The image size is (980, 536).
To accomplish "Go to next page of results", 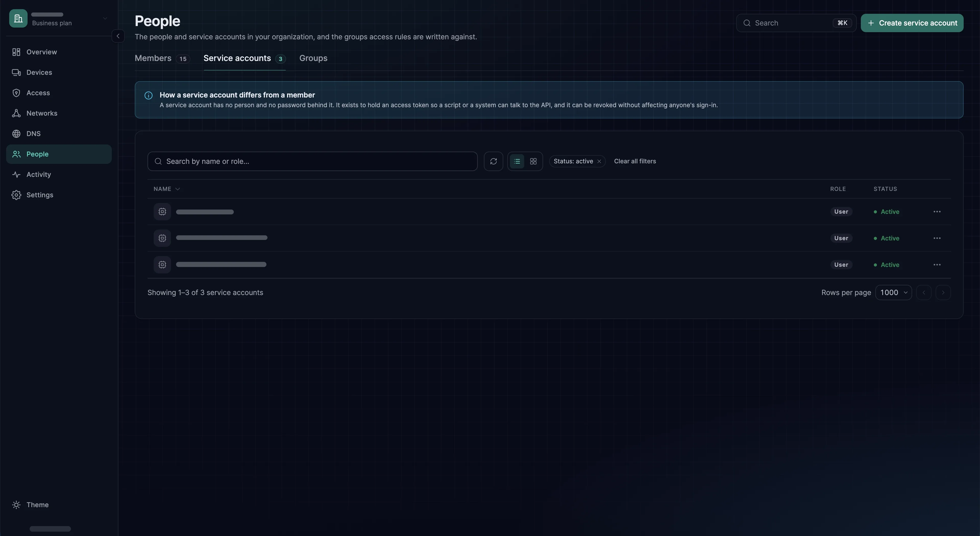I will (943, 293).
